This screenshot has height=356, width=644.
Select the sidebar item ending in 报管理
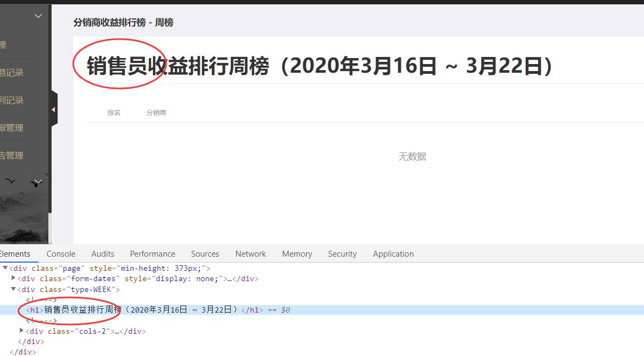[x=12, y=128]
